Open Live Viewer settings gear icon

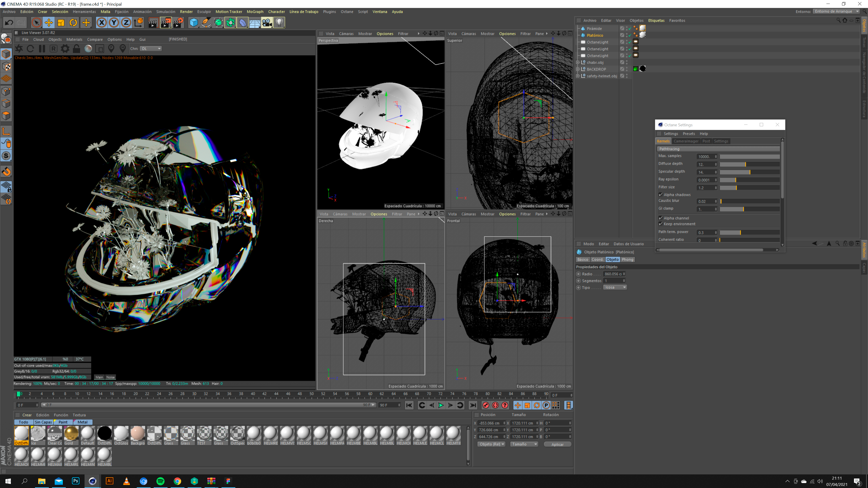pos(65,49)
